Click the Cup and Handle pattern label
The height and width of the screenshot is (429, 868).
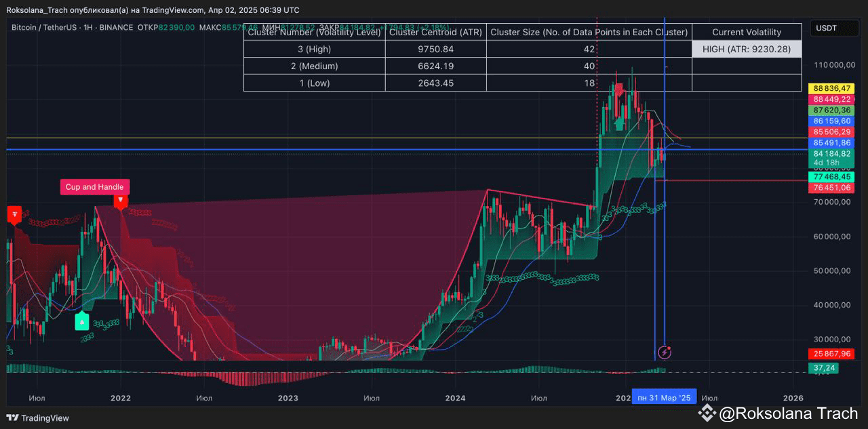coord(94,187)
